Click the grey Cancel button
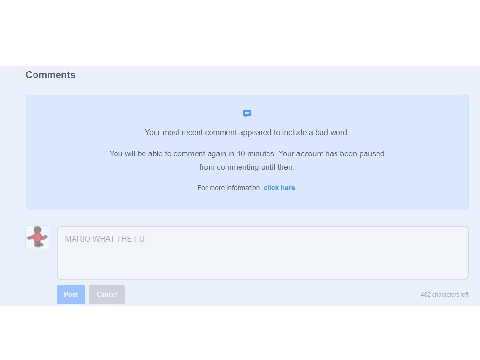The height and width of the screenshot is (360, 480). [x=107, y=294]
